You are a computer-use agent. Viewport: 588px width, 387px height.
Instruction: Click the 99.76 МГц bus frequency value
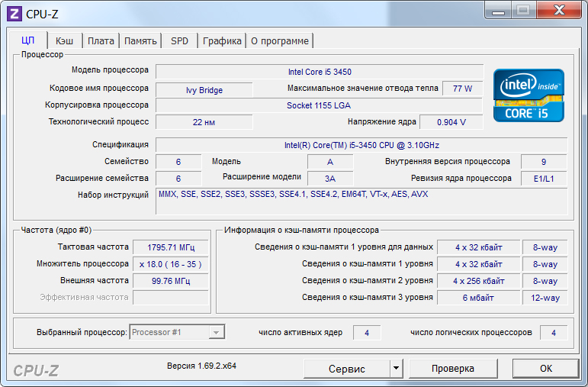tap(171, 281)
